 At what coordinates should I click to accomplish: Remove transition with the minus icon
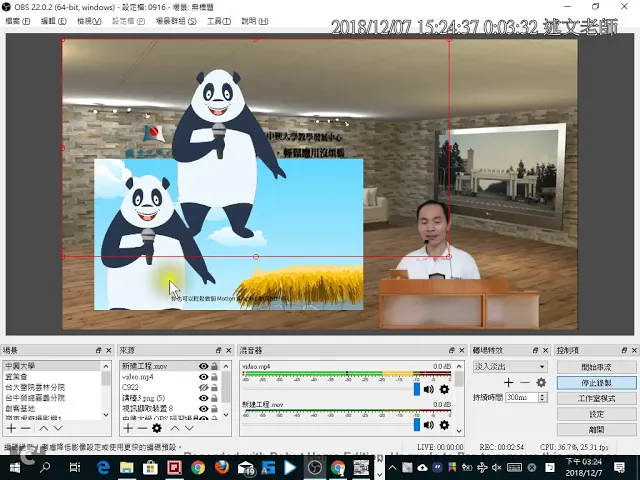tap(525, 382)
